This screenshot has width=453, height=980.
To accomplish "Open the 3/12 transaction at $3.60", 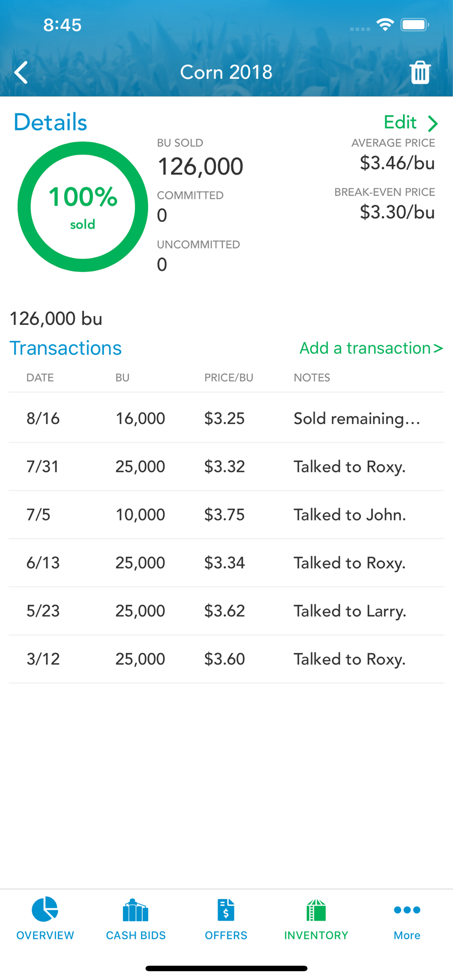I will (x=226, y=659).
